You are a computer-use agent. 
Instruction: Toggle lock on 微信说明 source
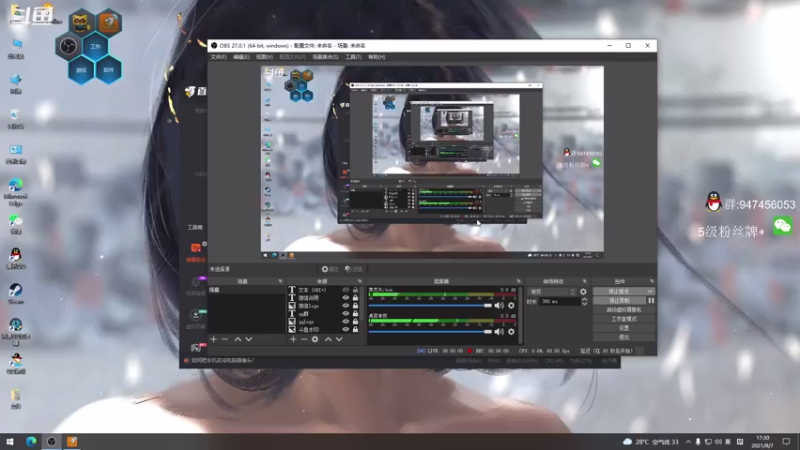356,297
